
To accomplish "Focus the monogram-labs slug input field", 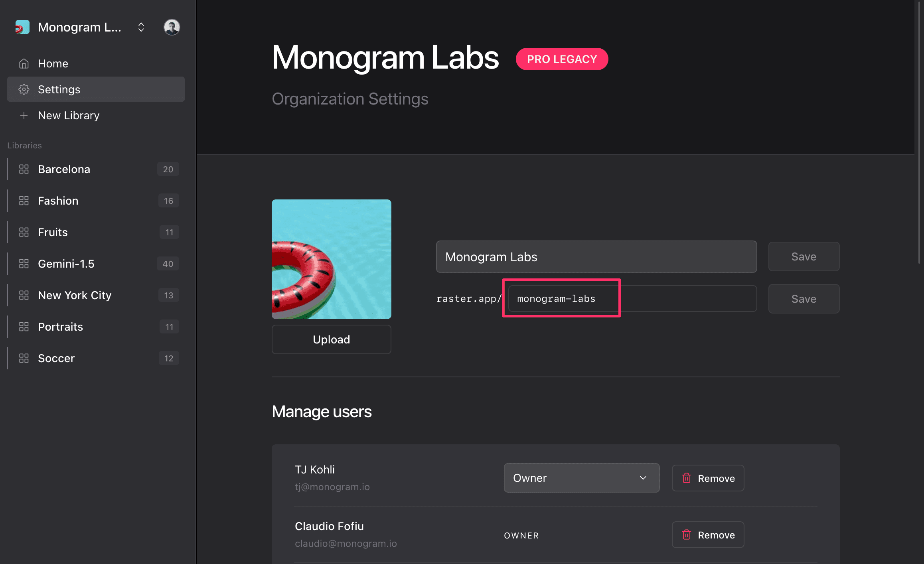I will 632,299.
